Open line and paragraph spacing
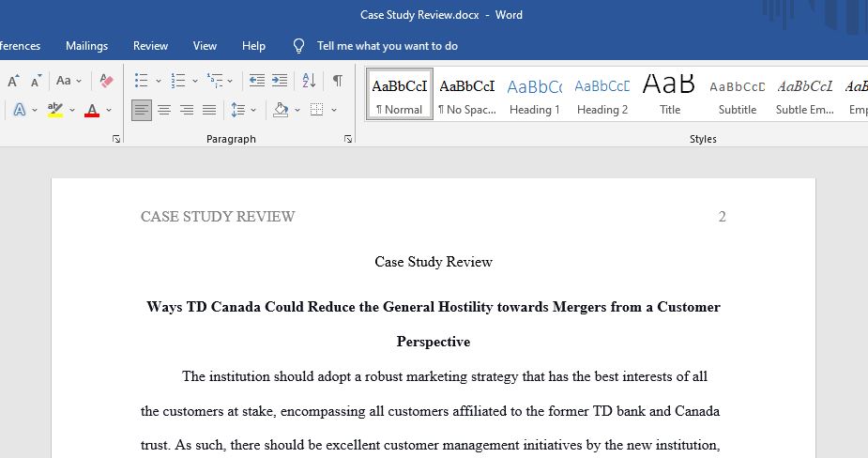Viewport: 868px width, 458px height. pos(238,110)
